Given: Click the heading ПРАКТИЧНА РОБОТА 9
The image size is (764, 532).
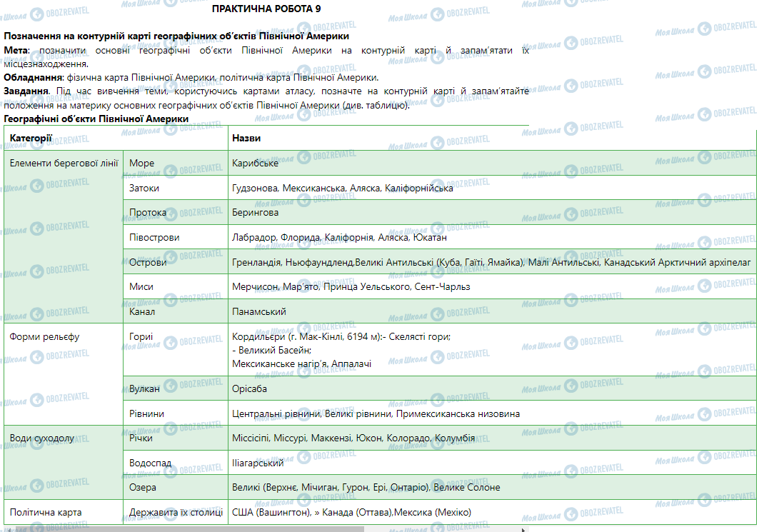Looking at the screenshot, I should click(x=266, y=9).
